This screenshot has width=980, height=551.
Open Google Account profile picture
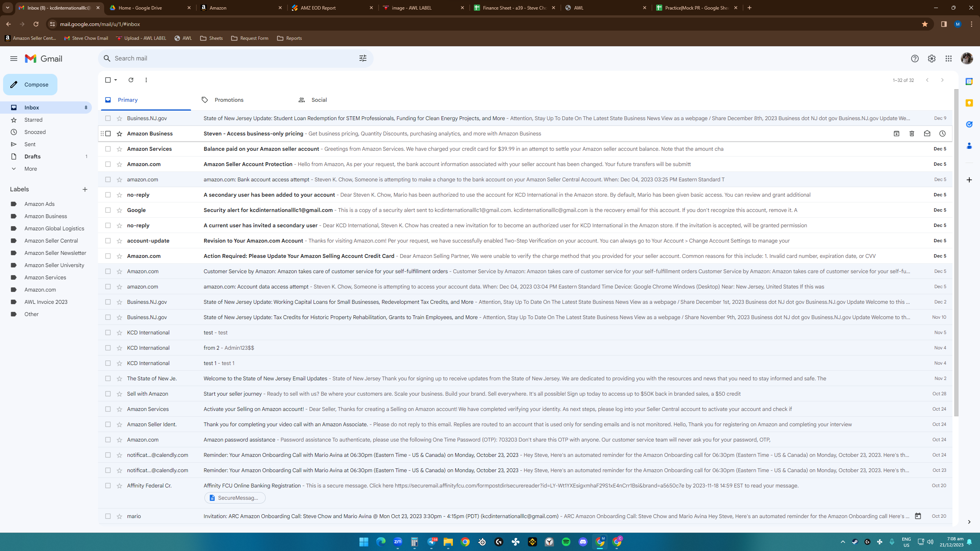pos(967,59)
